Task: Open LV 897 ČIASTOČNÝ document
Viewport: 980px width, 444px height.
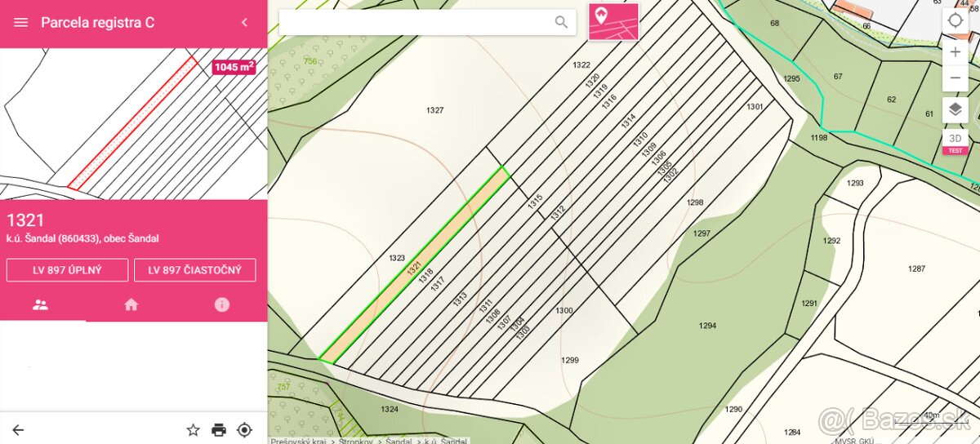Action: coord(195,270)
